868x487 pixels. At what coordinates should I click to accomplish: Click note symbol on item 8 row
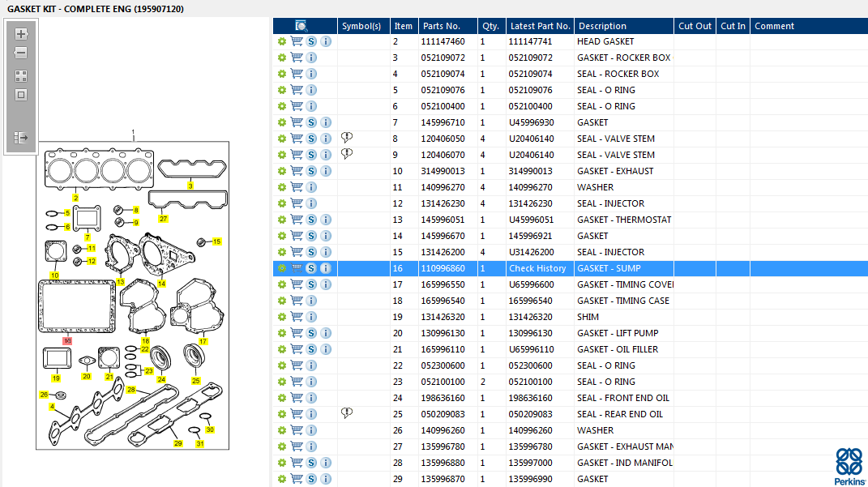point(347,138)
